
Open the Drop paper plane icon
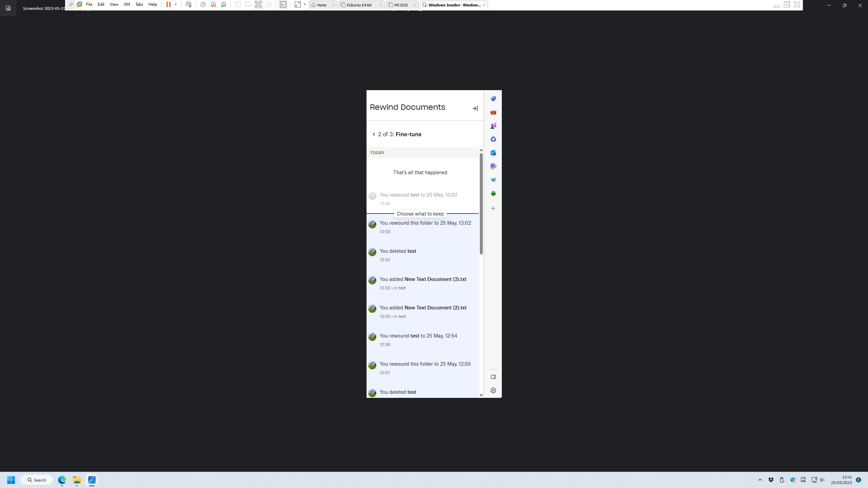pos(493,180)
